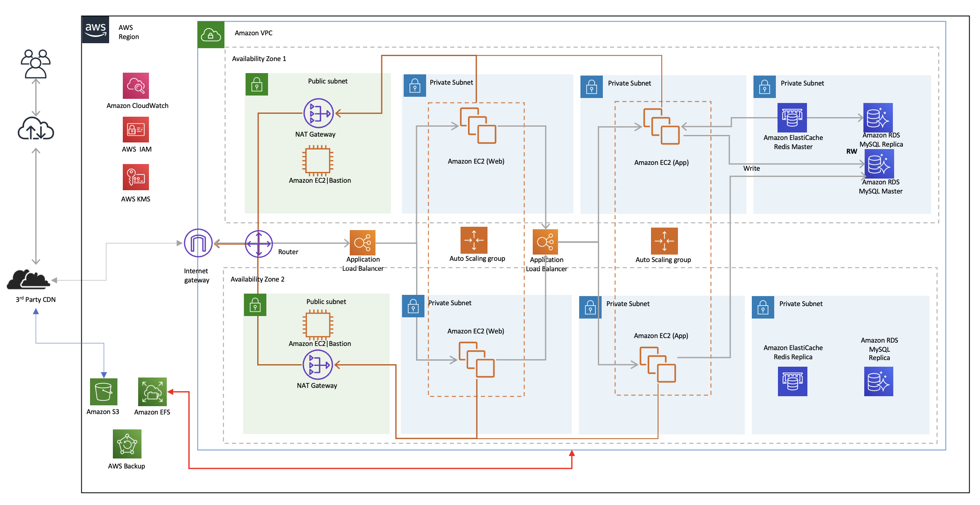The image size is (980, 505).
Task: Select RDS MySQL Replica icon in Zone 1
Action: [878, 118]
